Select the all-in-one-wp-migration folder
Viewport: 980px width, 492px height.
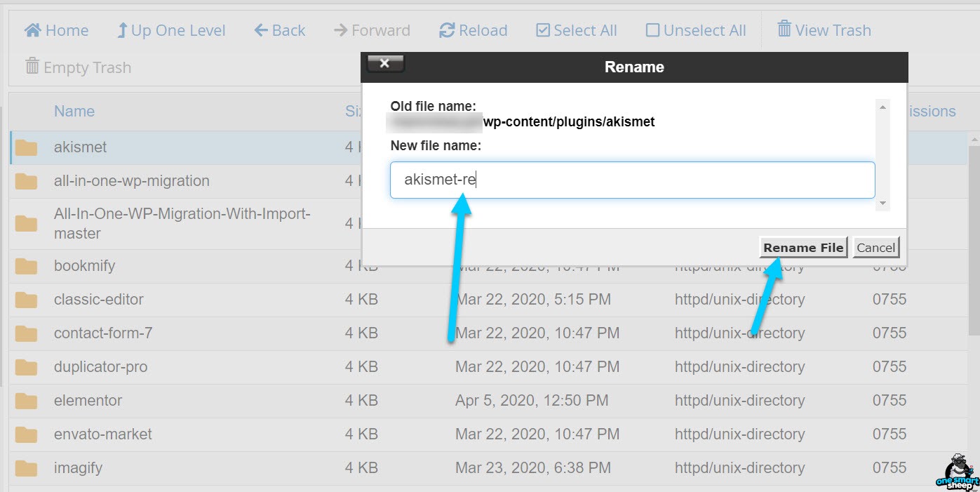[x=489, y=181]
